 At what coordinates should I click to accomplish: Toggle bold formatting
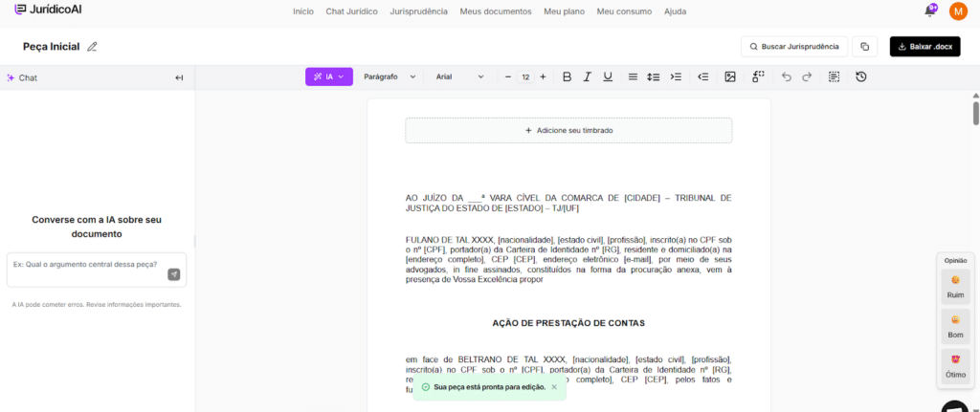point(567,76)
